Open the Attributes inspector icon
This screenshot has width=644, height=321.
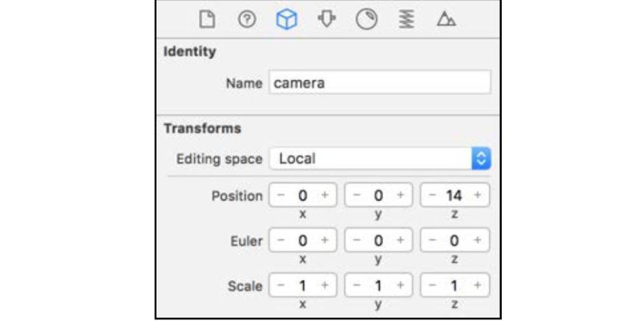327,19
